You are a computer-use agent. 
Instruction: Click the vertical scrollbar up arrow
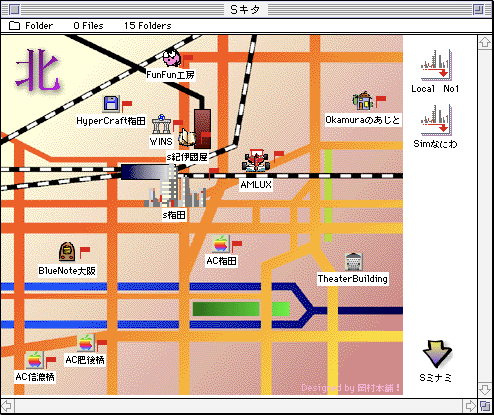coord(485,43)
